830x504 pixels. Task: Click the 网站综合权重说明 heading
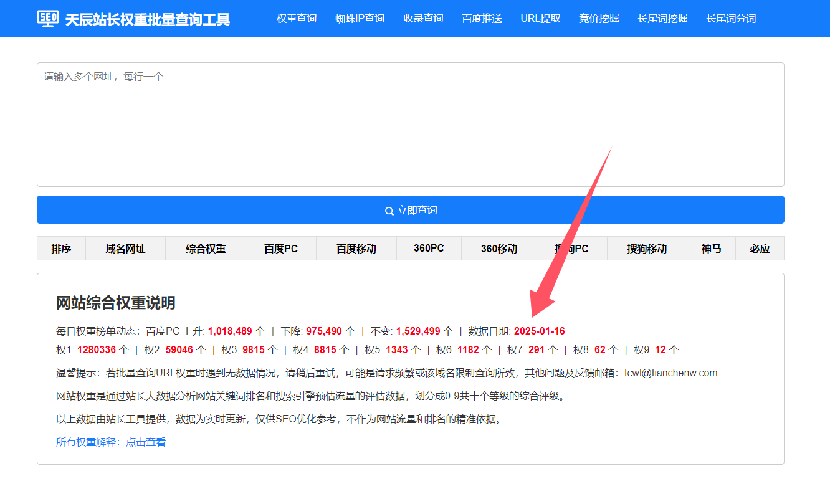pyautogui.click(x=116, y=303)
